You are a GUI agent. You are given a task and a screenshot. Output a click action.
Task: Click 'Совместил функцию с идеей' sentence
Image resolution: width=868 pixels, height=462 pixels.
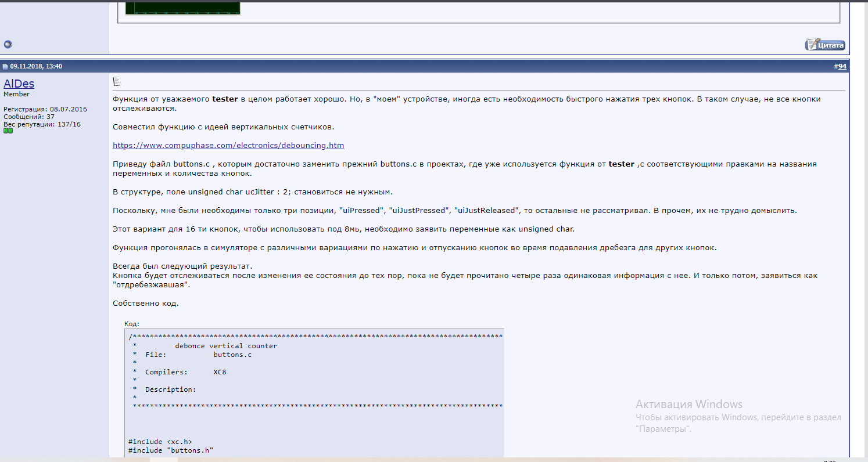click(223, 127)
